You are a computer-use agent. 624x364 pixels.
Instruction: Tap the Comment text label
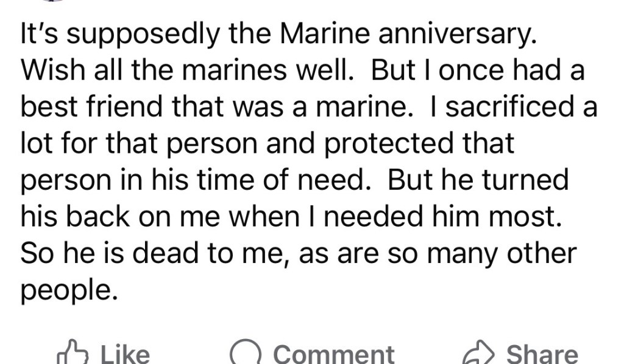pos(333,354)
